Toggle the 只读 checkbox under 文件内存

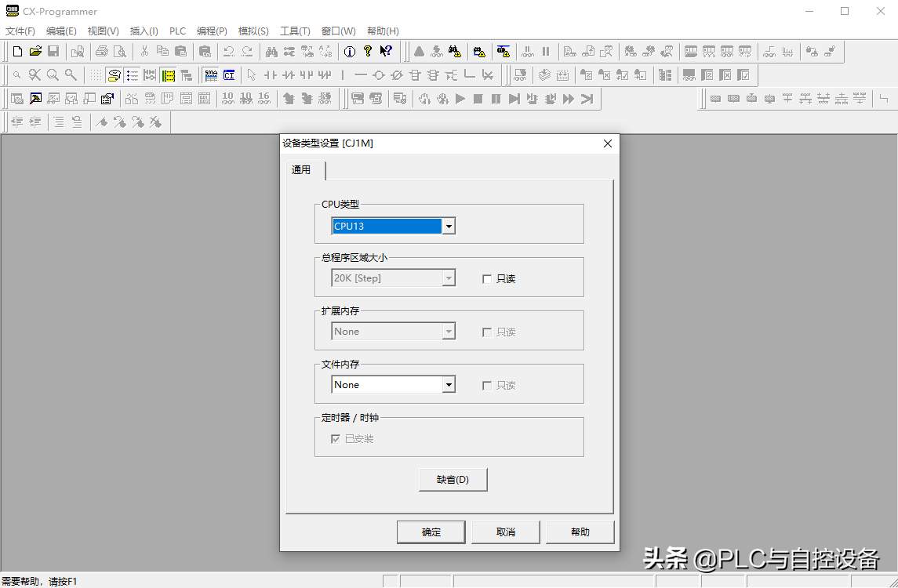[487, 386]
